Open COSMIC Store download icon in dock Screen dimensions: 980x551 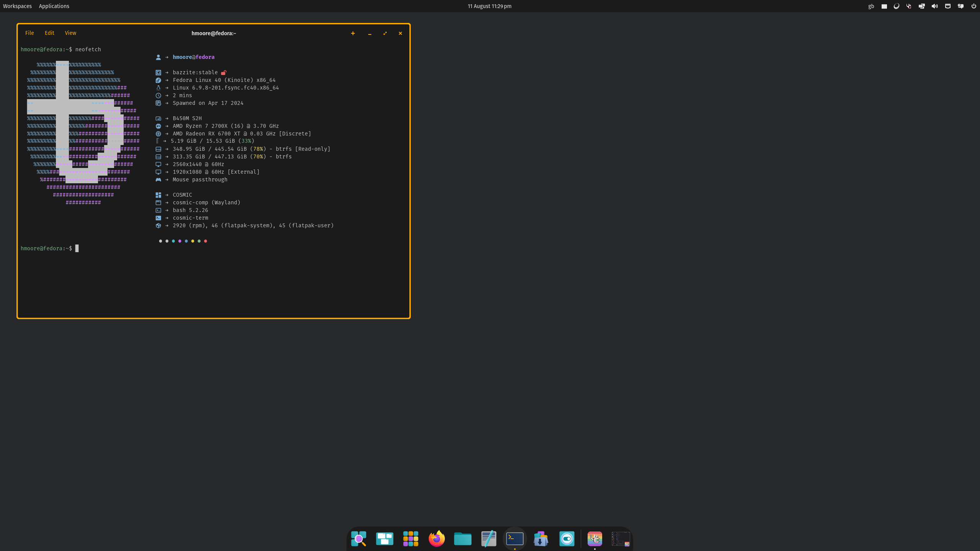(541, 539)
